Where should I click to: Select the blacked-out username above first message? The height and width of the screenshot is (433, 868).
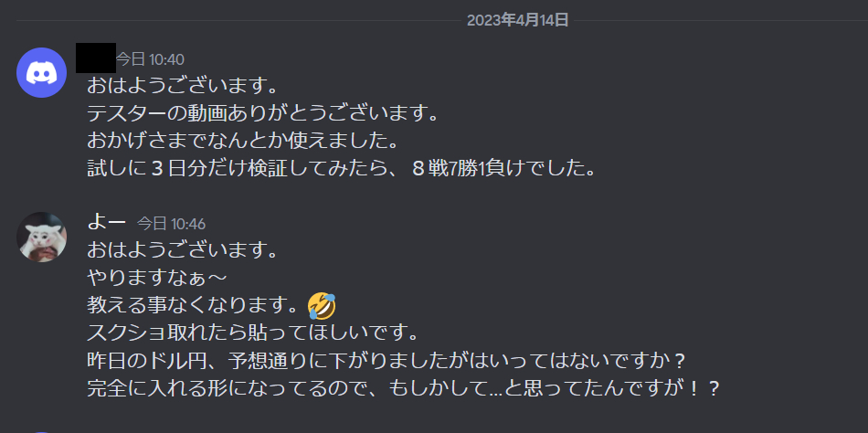point(96,58)
